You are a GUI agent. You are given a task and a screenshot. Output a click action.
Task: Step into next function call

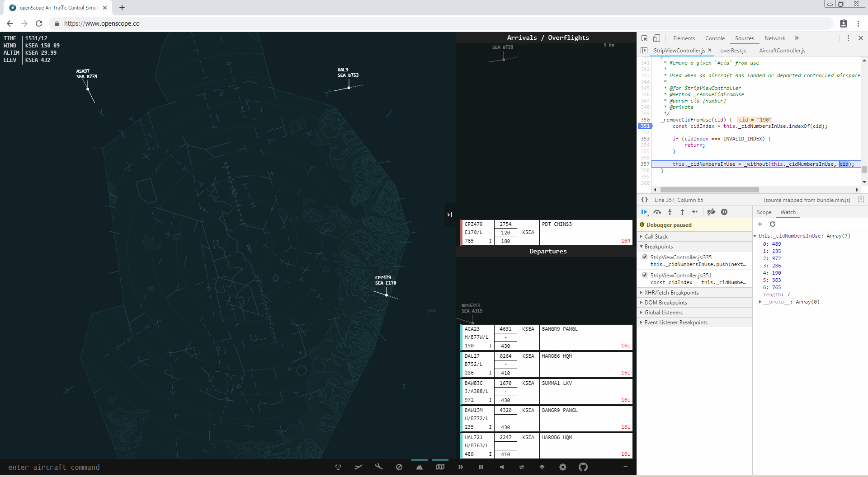[x=670, y=212]
